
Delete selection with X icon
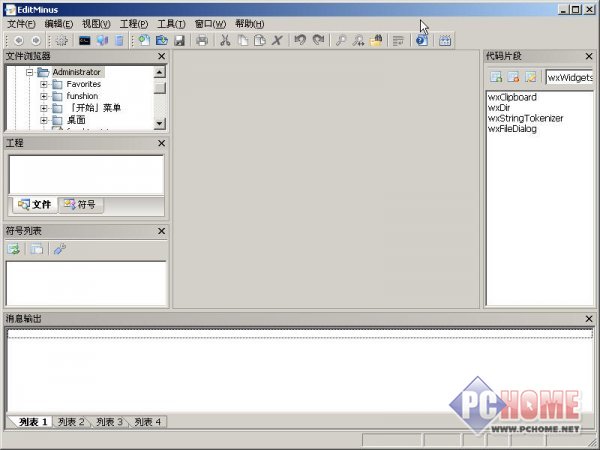click(x=277, y=40)
